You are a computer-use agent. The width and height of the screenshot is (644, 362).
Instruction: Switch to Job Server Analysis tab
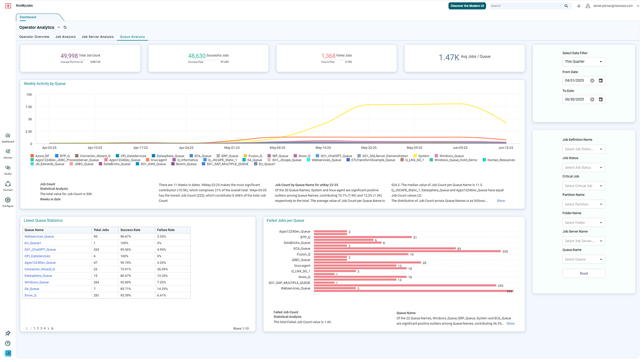click(x=97, y=37)
